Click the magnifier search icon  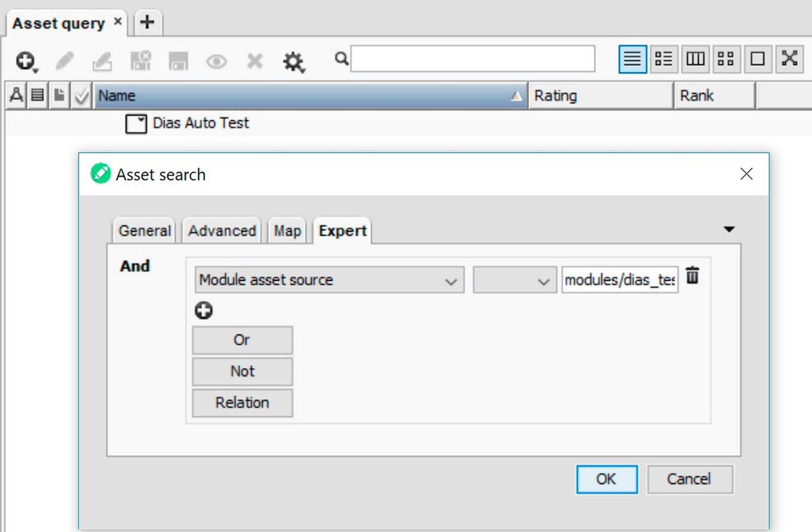pyautogui.click(x=341, y=59)
